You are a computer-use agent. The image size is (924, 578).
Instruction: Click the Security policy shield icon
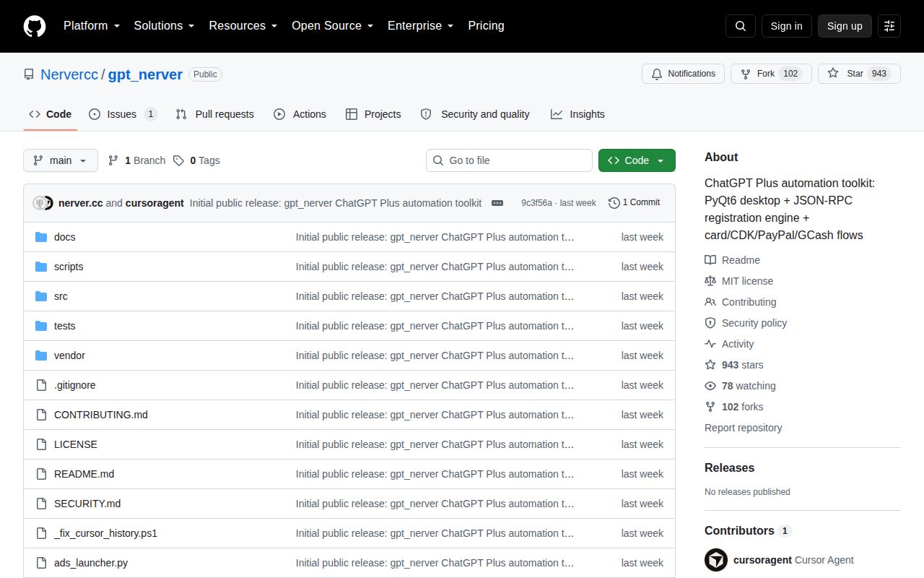point(710,323)
